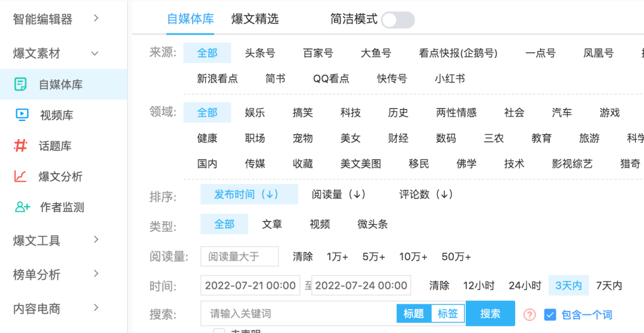
Task: Filter source by 简书
Action: point(275,78)
